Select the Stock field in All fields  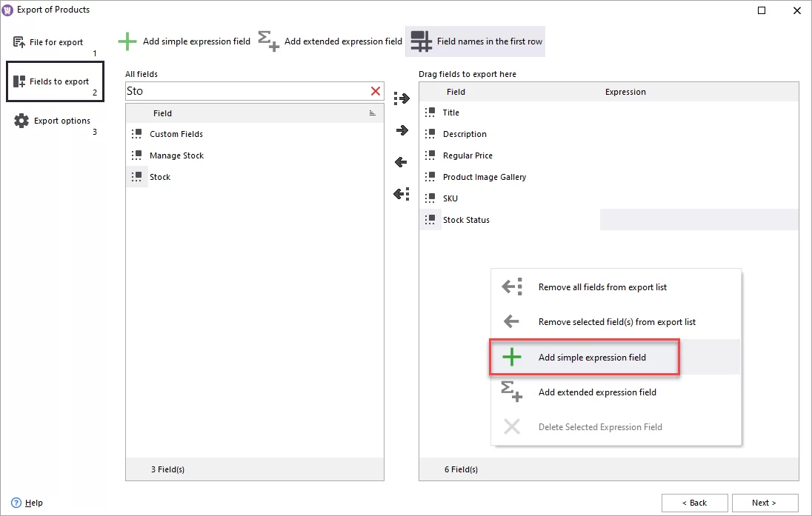[x=159, y=177]
